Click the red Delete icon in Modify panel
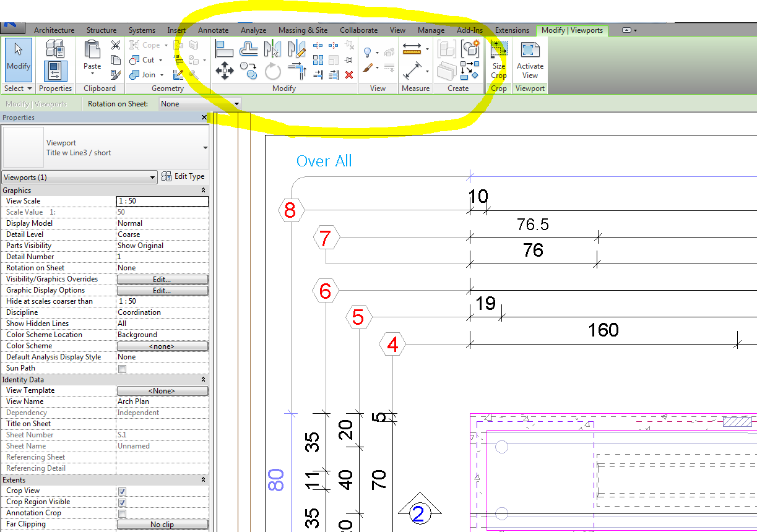 click(x=348, y=74)
